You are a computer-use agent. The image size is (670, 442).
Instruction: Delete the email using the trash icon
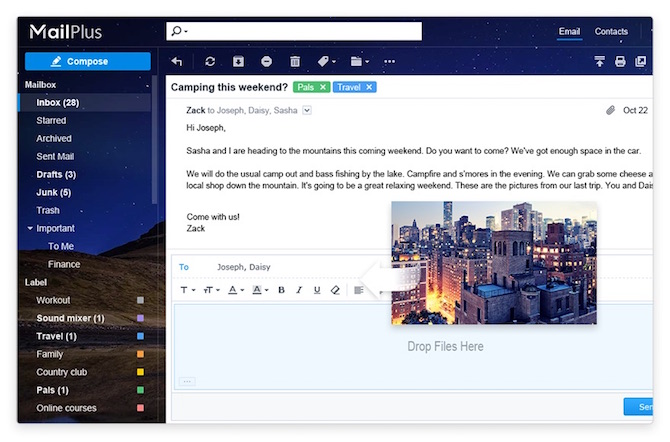coord(294,62)
